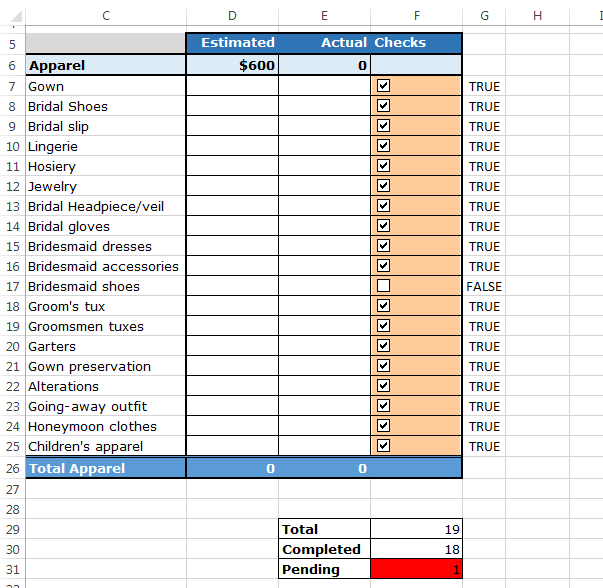Image resolution: width=603 pixels, height=588 pixels.
Task: Check the Bridesmaid shoes checkbox
Action: point(383,286)
